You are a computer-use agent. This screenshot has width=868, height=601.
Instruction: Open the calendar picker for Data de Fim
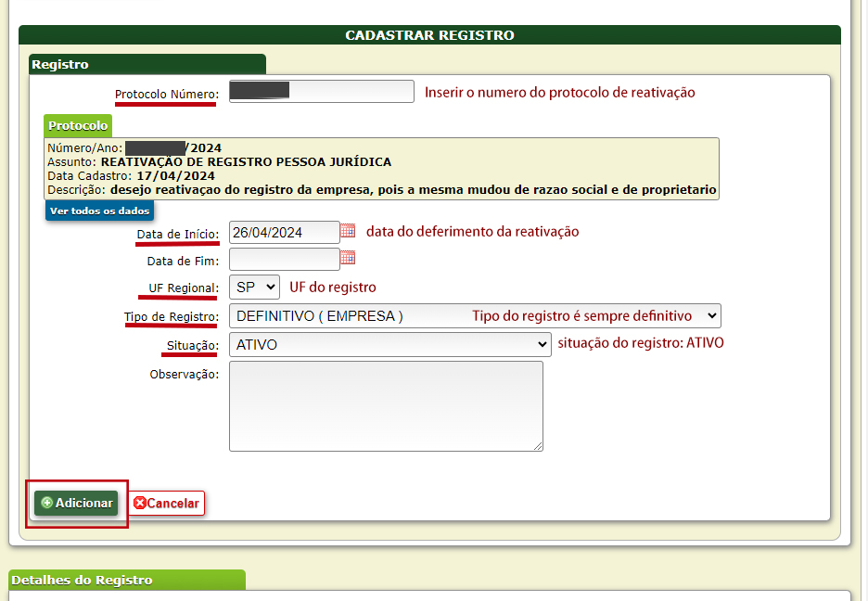pyautogui.click(x=348, y=258)
